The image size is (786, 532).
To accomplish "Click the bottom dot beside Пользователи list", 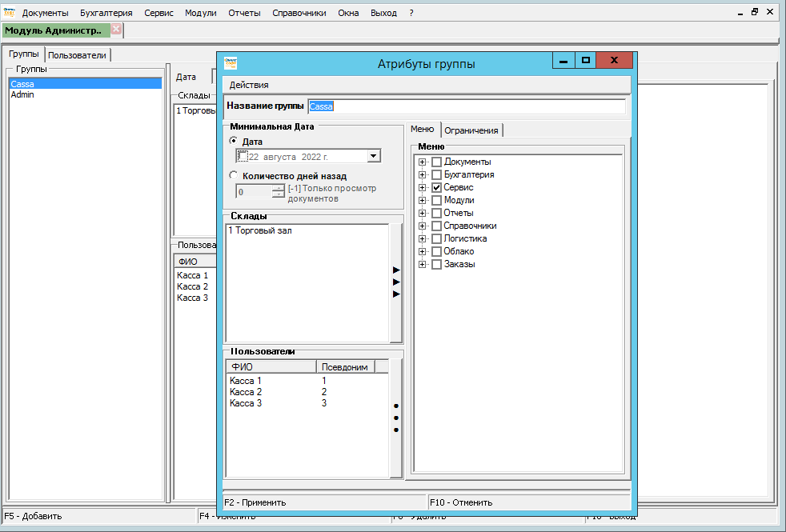I will click(396, 430).
